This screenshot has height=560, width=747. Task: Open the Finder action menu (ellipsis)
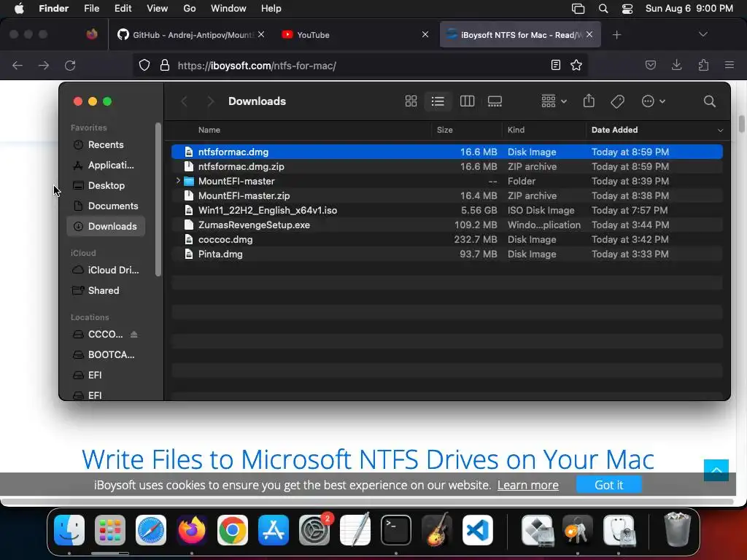(653, 101)
